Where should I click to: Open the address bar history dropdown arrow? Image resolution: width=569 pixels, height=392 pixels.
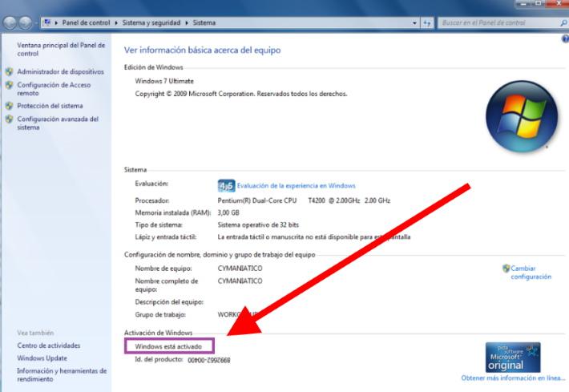coord(414,23)
